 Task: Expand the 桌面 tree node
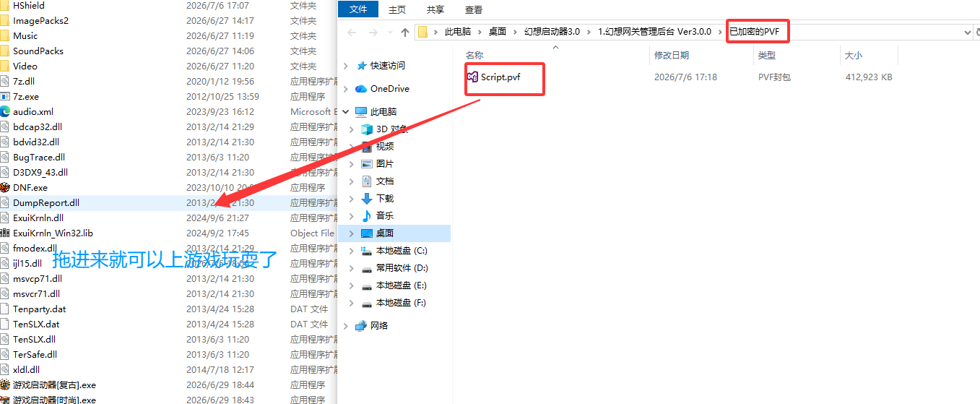352,233
